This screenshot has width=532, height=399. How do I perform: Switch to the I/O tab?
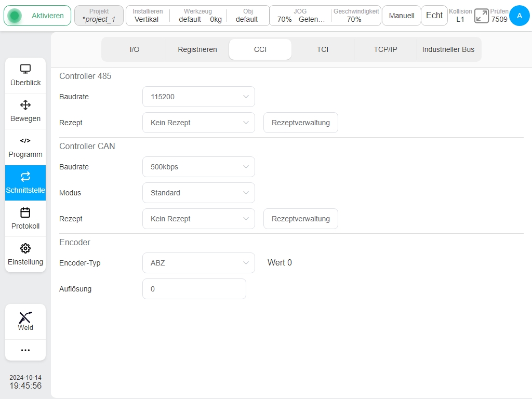[135, 49]
